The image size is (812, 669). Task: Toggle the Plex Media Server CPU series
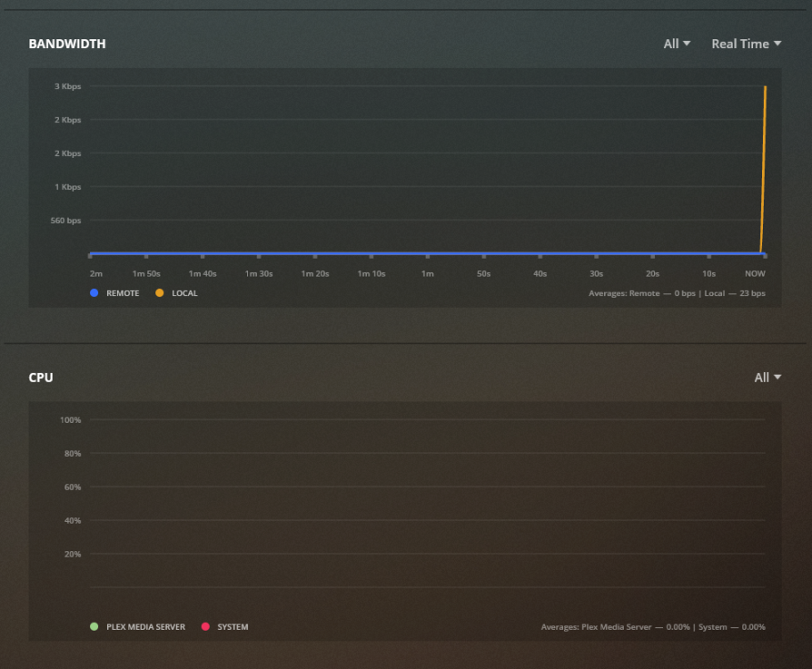[x=137, y=626]
